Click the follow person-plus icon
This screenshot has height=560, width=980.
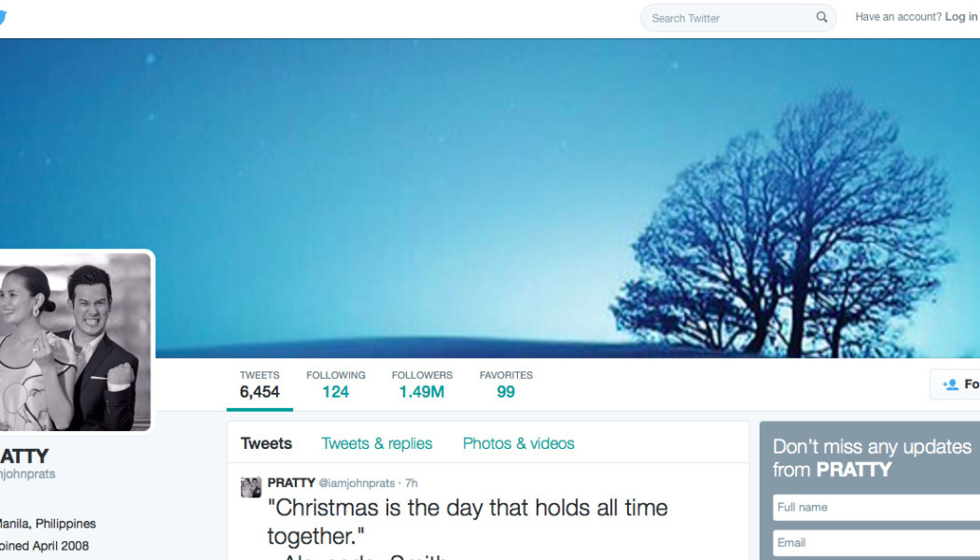[951, 385]
